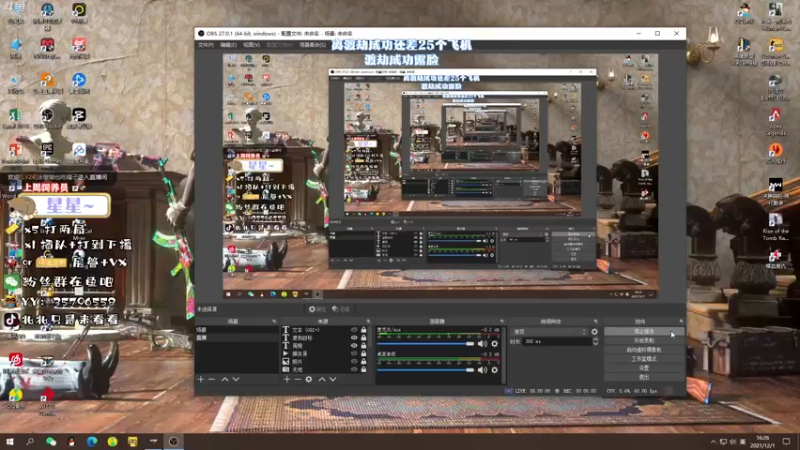Click the transition duration 300 ms field

(556, 341)
